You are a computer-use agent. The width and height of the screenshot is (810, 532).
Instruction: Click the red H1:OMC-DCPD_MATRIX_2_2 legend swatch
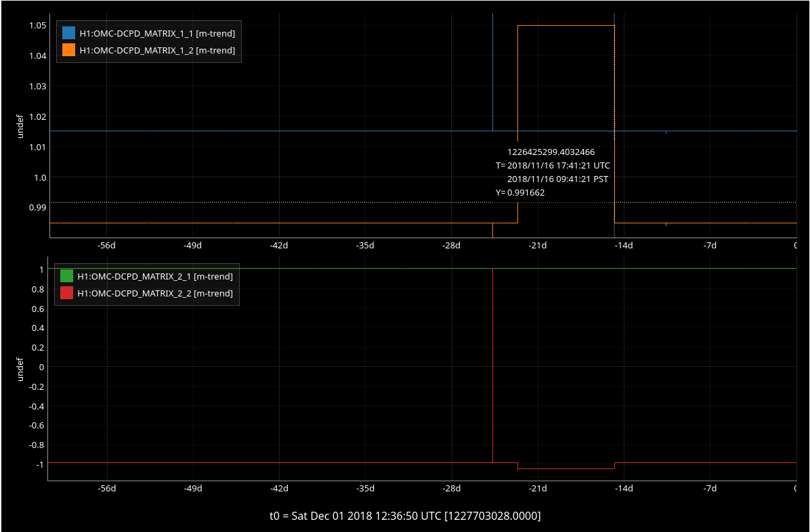click(x=66, y=293)
